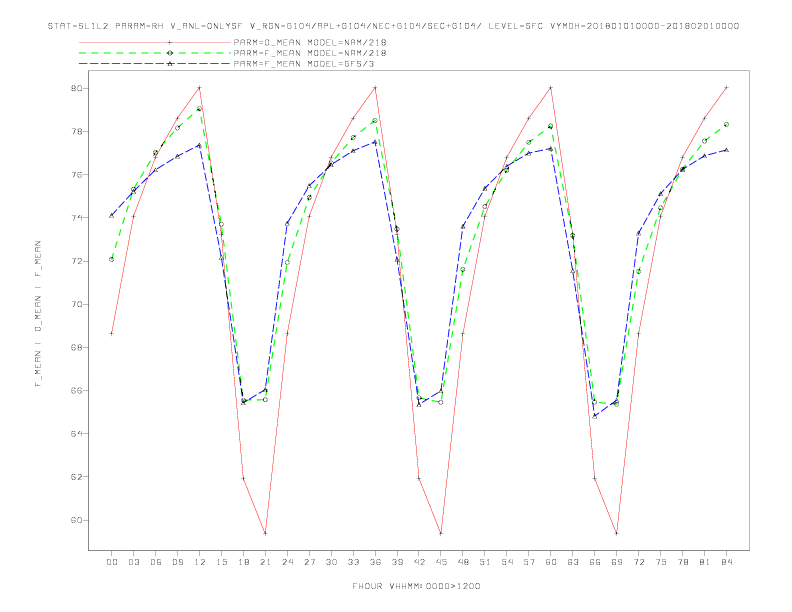The height and width of the screenshot is (612, 792).
Task: Click x-axis tick label 15
Action: coord(221,562)
